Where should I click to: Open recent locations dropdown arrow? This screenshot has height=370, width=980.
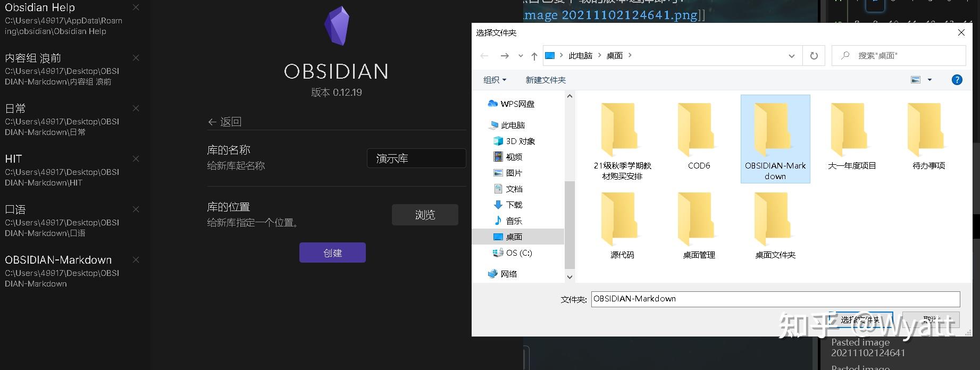coord(521,56)
